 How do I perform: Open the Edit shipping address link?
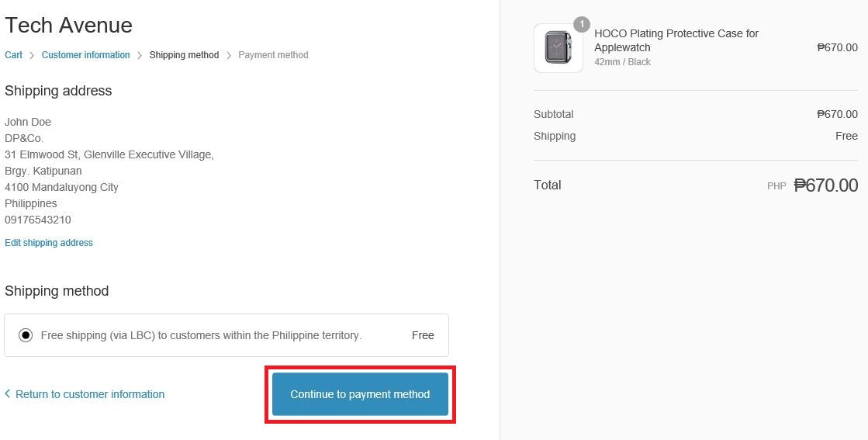[49, 243]
